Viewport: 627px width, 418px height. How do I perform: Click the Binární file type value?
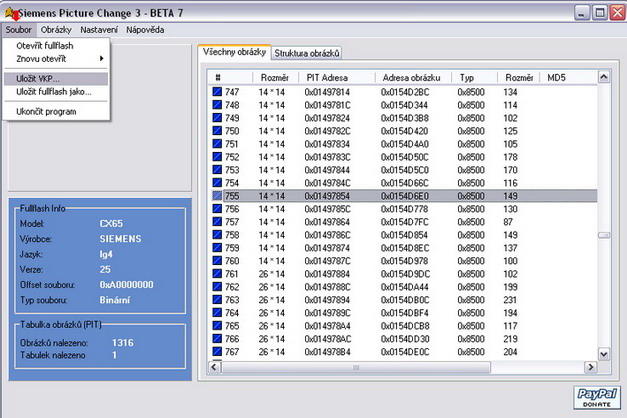[115, 300]
